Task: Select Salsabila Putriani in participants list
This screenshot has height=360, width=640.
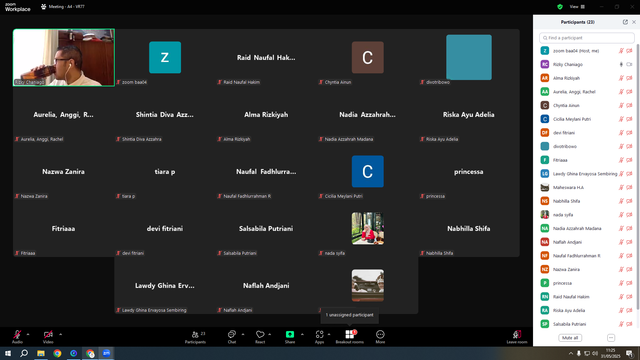Action: tap(587, 324)
